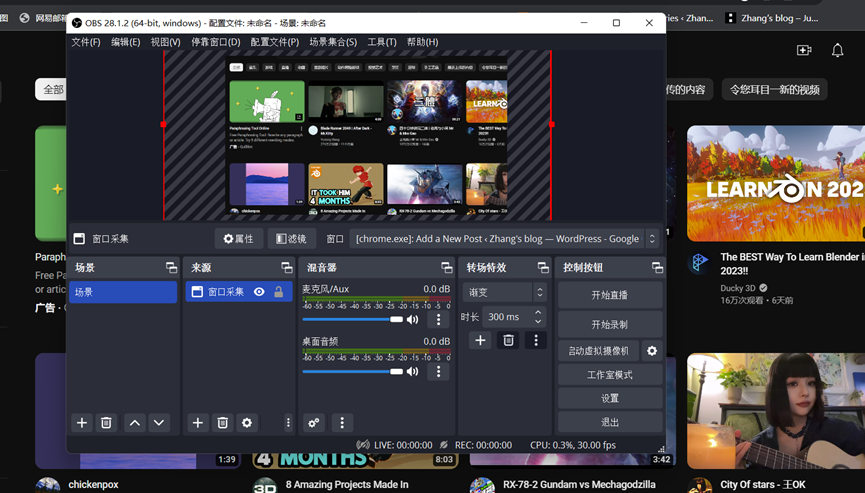Open the 设置 settings button
This screenshot has height=493, width=865.
click(610, 398)
